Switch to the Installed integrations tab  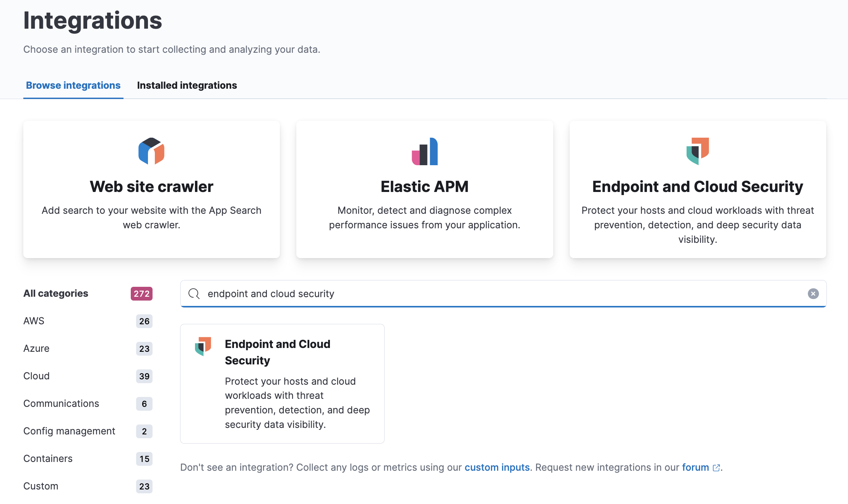click(187, 85)
